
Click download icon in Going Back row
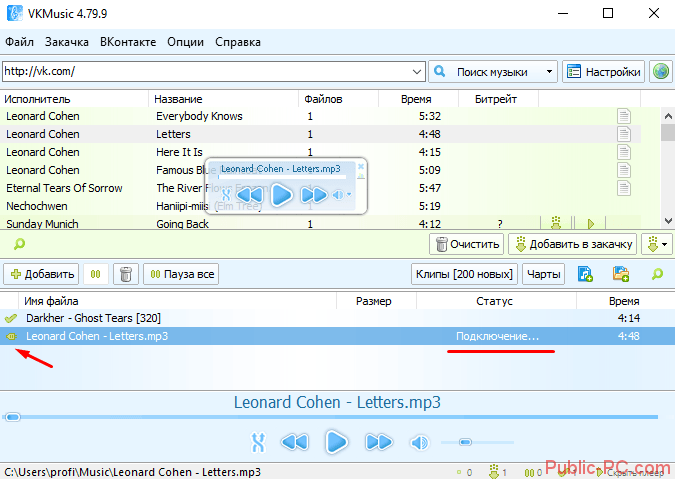click(556, 223)
